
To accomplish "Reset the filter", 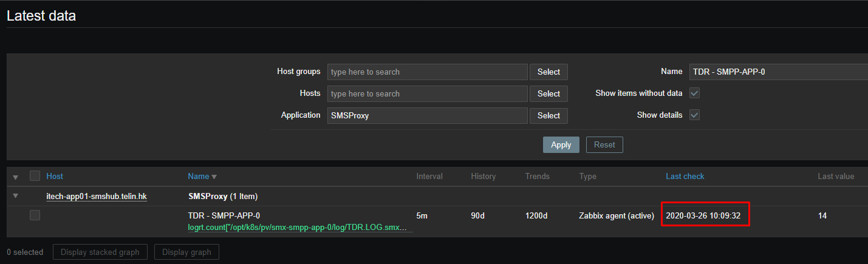I will [604, 144].
